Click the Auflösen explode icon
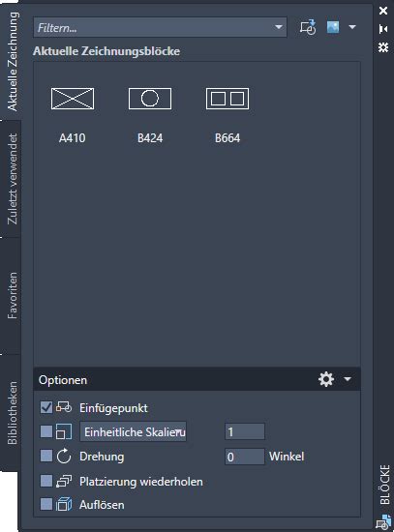The width and height of the screenshot is (394, 532). pyautogui.click(x=64, y=504)
